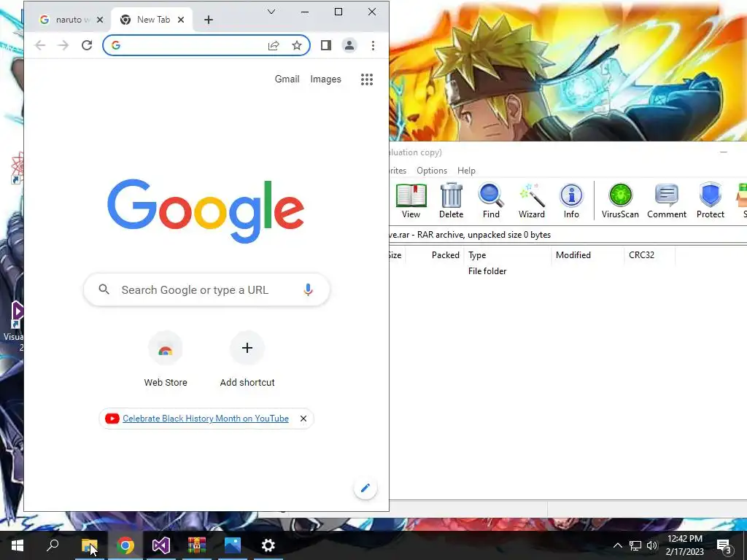The image size is (747, 560).
Task: Start voice search with microphone icon
Action: pyautogui.click(x=309, y=289)
